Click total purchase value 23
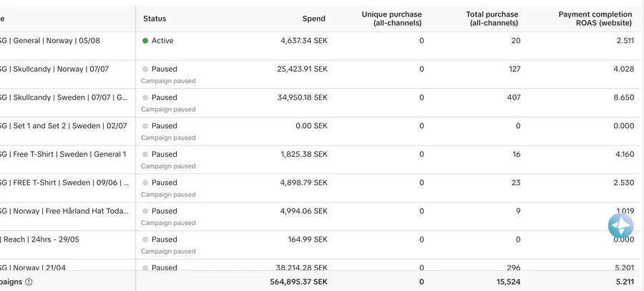This screenshot has height=291, width=644. pyautogui.click(x=516, y=183)
